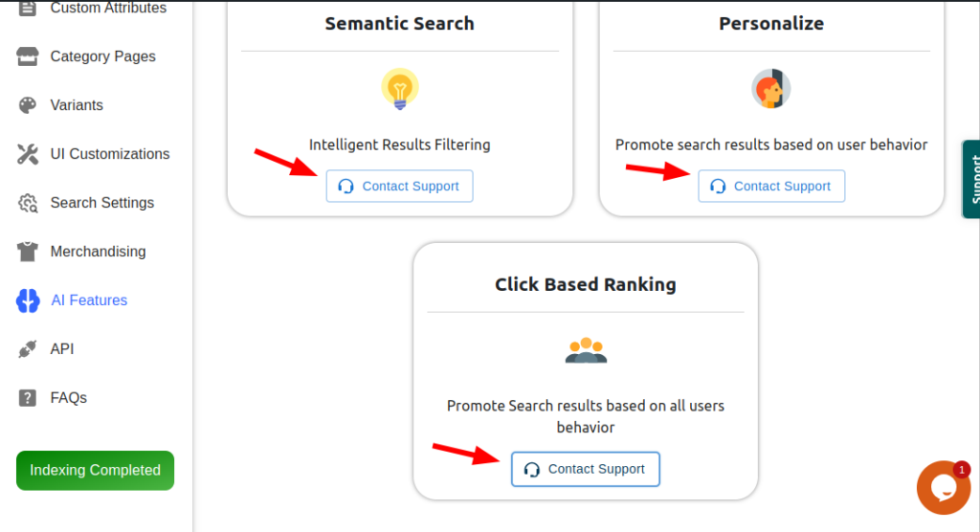Contact Support for Click Based Ranking
Screen dimensions: 980x532
pos(586,469)
